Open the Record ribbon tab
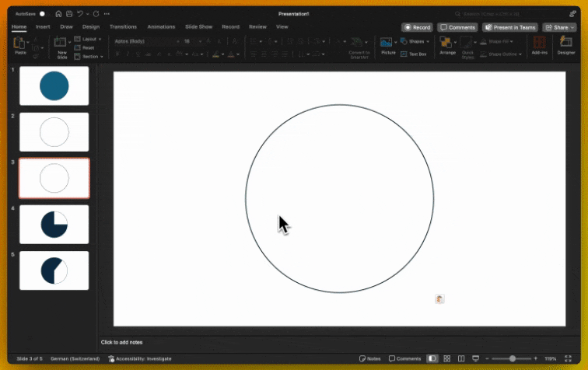 tap(231, 26)
